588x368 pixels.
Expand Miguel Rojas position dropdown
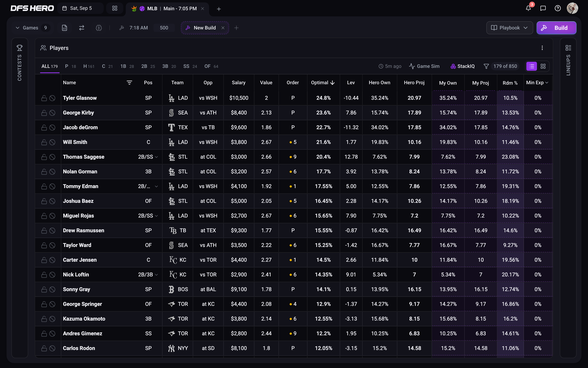point(156,216)
